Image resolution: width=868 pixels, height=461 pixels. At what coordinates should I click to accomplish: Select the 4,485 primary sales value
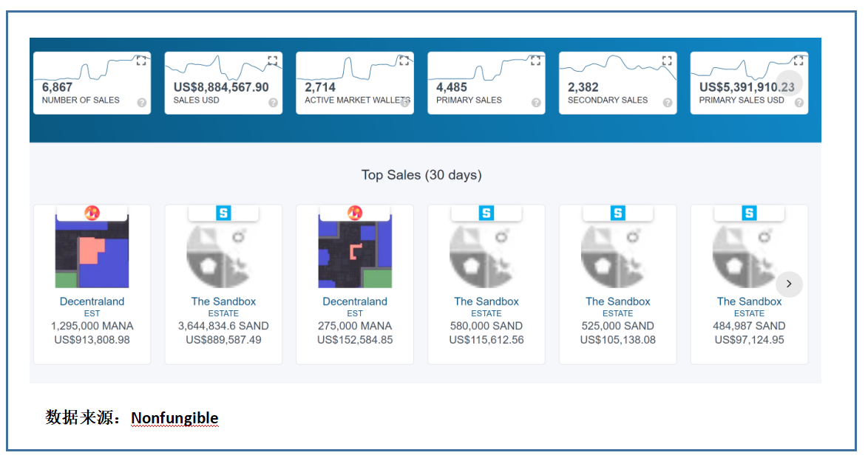click(452, 87)
